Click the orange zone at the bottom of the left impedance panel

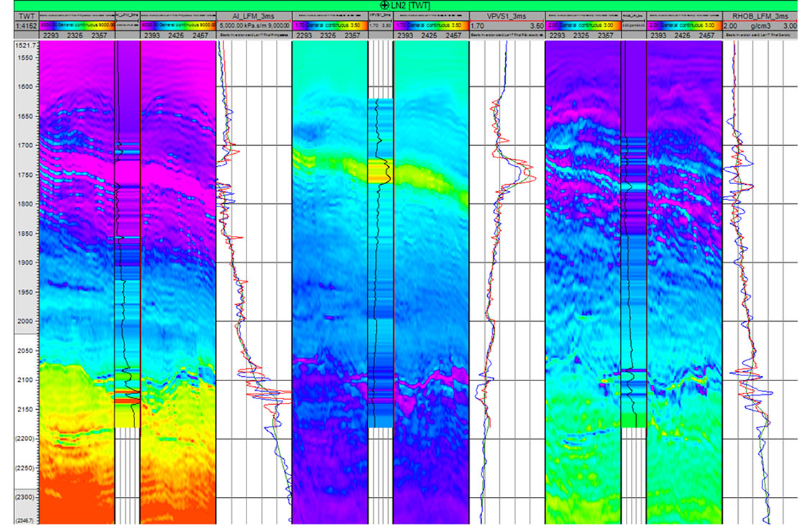tap(72, 503)
